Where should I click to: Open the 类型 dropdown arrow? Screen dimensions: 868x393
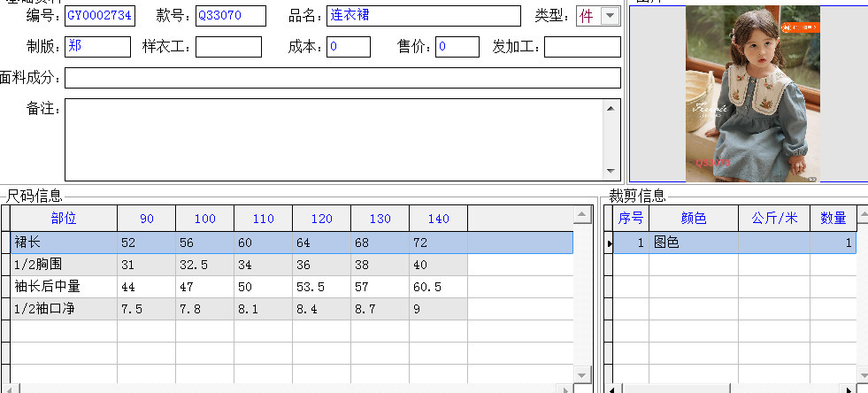click(x=610, y=16)
